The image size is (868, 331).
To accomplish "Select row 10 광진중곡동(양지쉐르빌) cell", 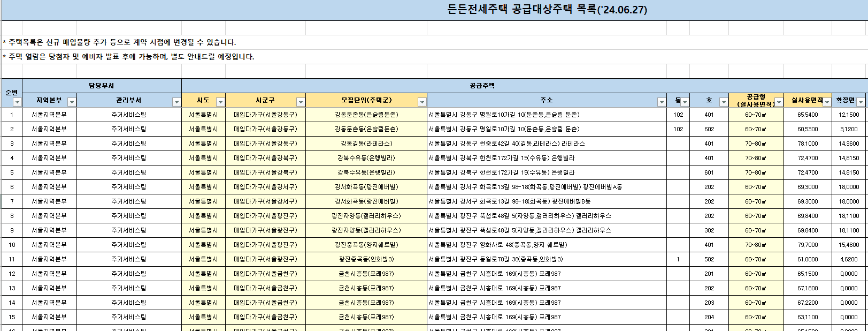I will [x=366, y=245].
